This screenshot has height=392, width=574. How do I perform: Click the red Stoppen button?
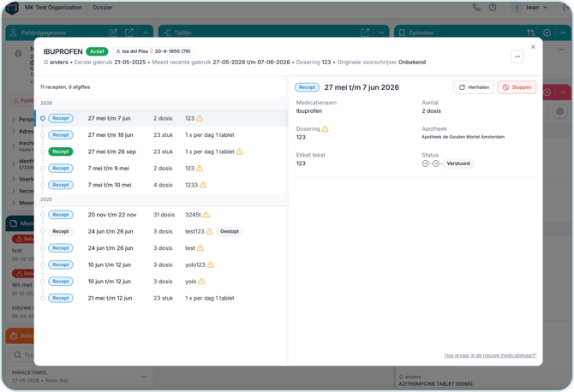pos(517,87)
